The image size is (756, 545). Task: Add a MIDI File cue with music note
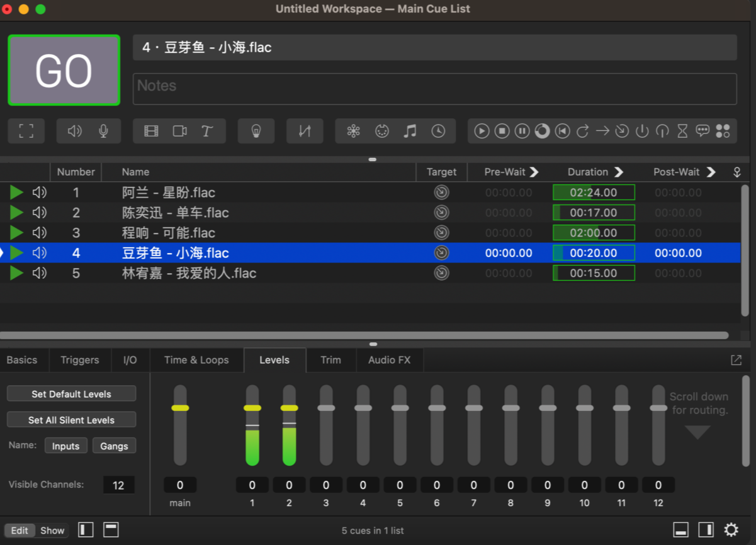[410, 131]
